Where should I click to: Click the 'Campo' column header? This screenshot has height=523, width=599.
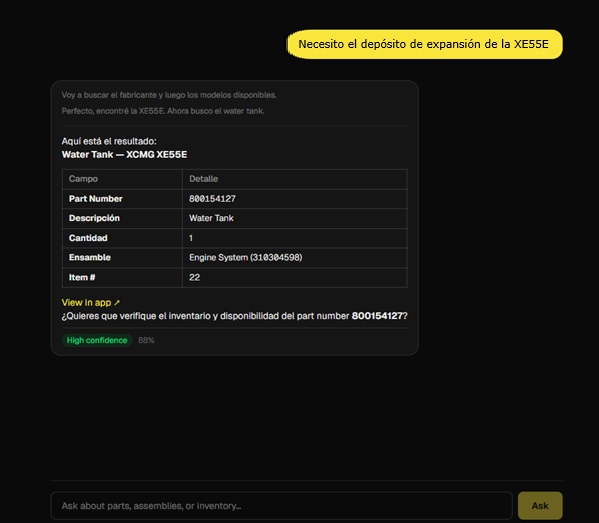(x=83, y=179)
